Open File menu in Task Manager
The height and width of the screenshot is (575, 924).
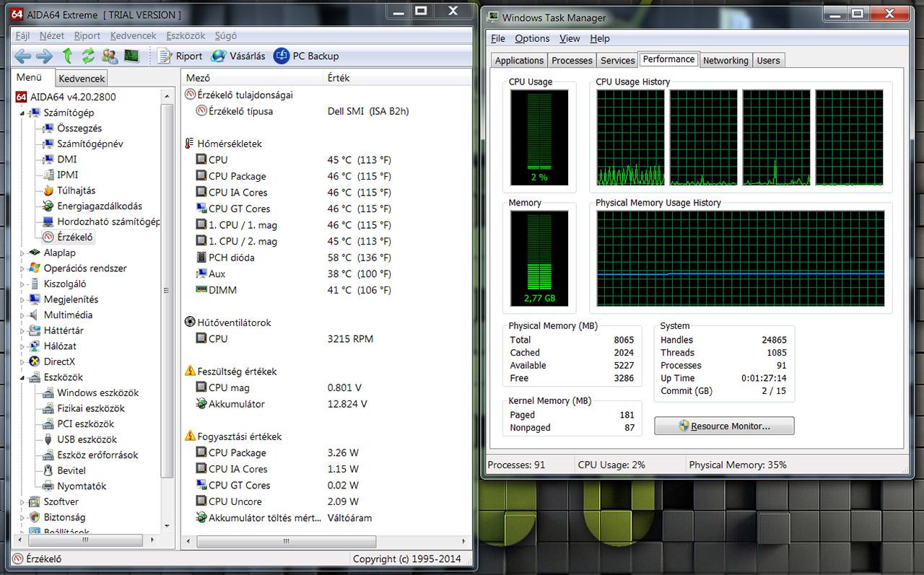498,38
